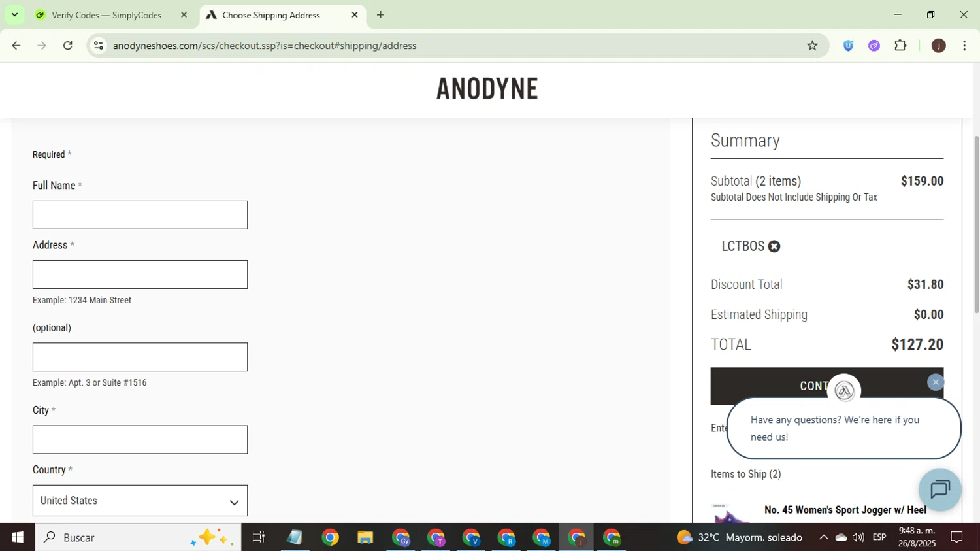Open the first Chrome taskbar icon
Image resolution: width=980 pixels, height=551 pixels.
coord(330,537)
